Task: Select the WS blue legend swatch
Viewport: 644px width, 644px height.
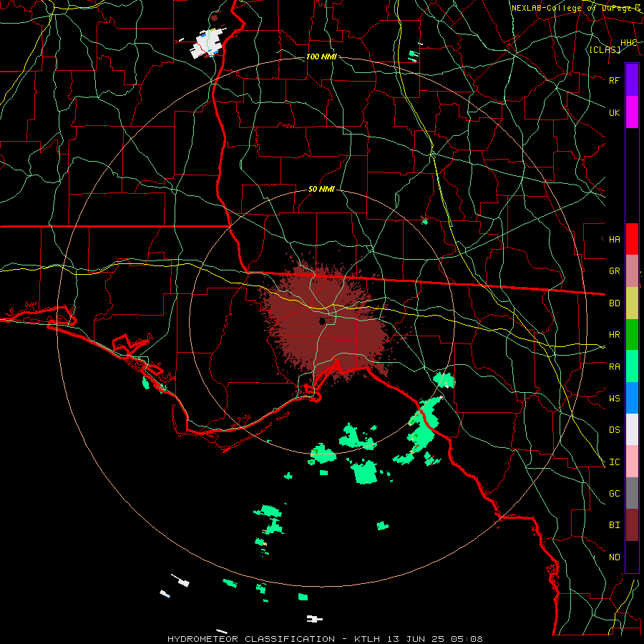Action: [632, 398]
